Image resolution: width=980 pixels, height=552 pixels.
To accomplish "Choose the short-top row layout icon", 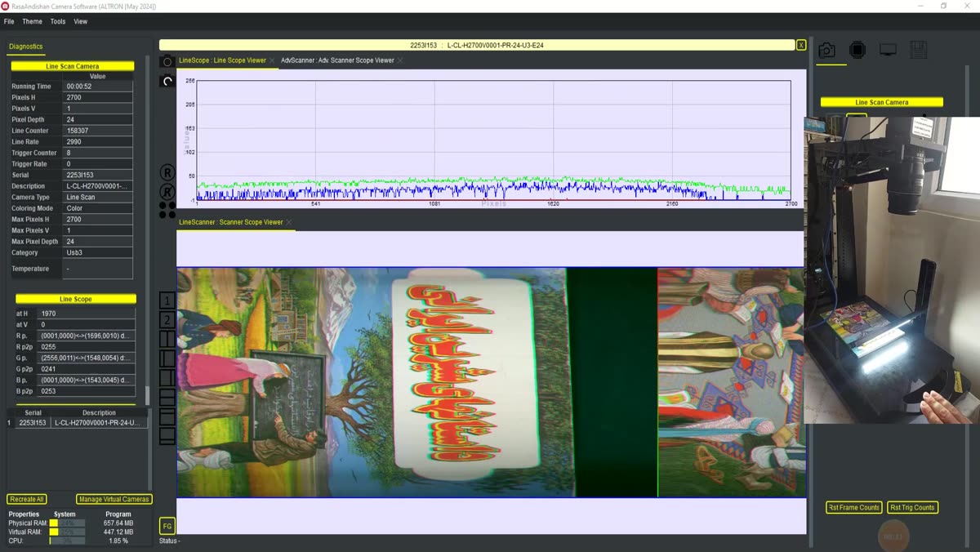I will point(167,416).
